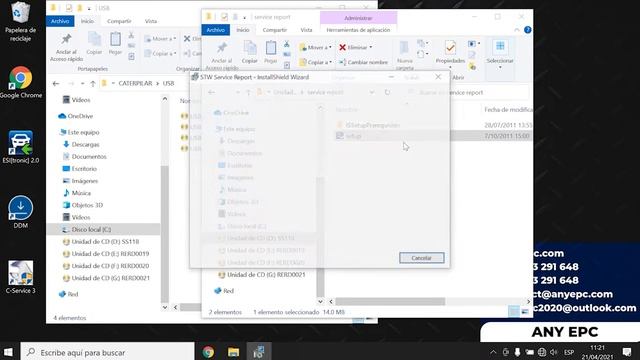640x360 pixels.
Task: Select Imágenes in USB window tree
Action: tap(80, 181)
